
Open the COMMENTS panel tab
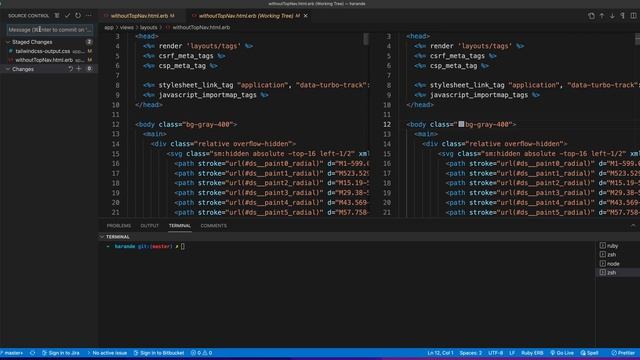point(213,226)
